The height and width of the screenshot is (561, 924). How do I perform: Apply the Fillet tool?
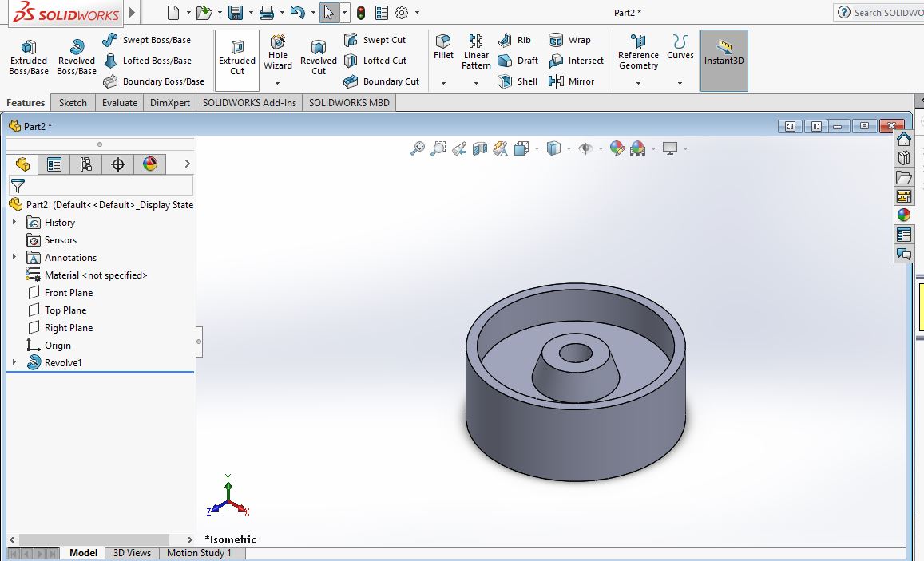coord(443,47)
